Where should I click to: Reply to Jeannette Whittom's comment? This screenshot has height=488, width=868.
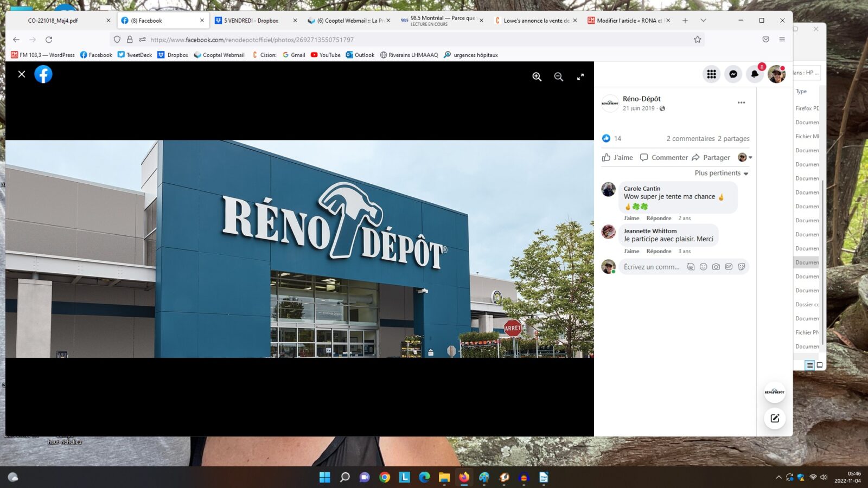click(x=659, y=251)
